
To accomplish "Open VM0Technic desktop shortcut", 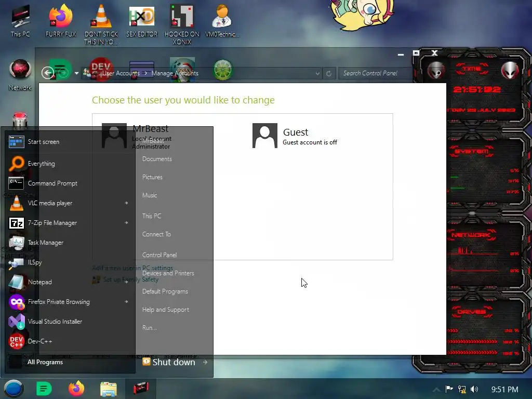I will [x=222, y=21].
